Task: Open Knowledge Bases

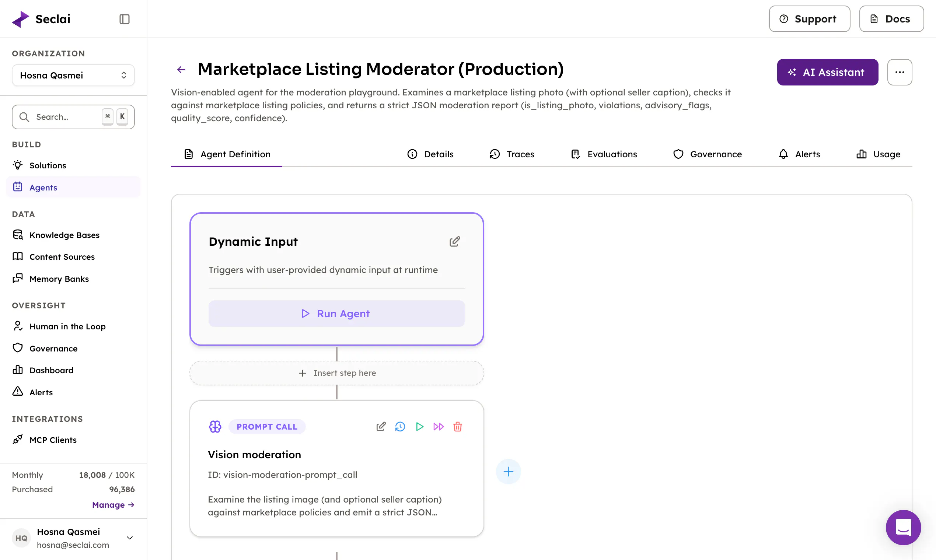Action: tap(73, 235)
